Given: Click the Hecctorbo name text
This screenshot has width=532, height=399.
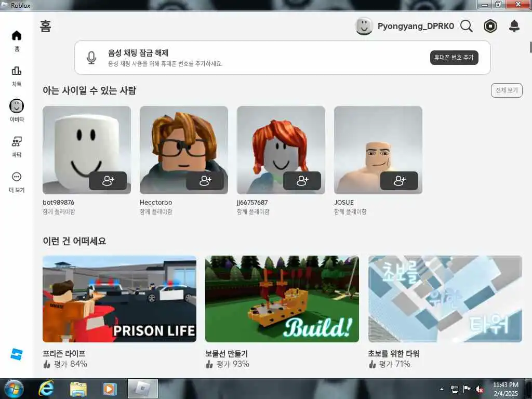Looking at the screenshot, I should pyautogui.click(x=156, y=202).
